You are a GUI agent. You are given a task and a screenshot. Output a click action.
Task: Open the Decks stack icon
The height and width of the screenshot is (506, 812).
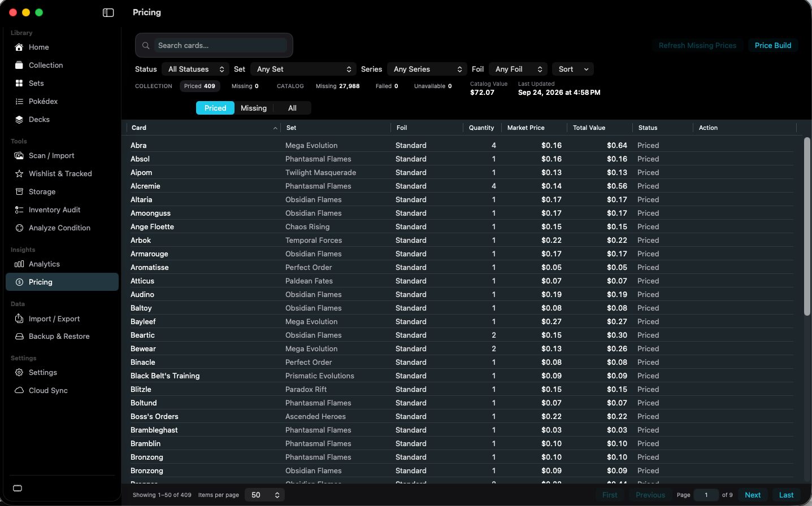click(19, 119)
